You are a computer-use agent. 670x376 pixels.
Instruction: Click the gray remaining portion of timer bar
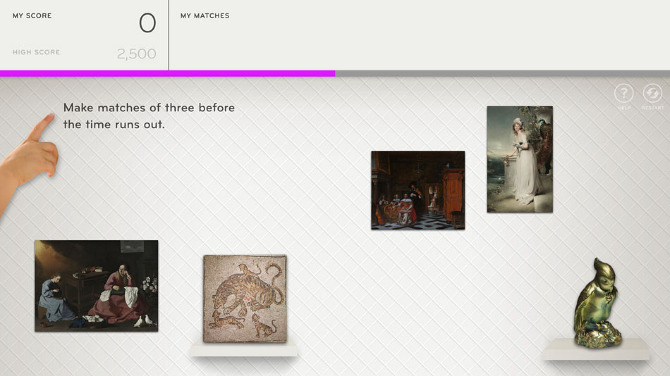tap(502, 73)
